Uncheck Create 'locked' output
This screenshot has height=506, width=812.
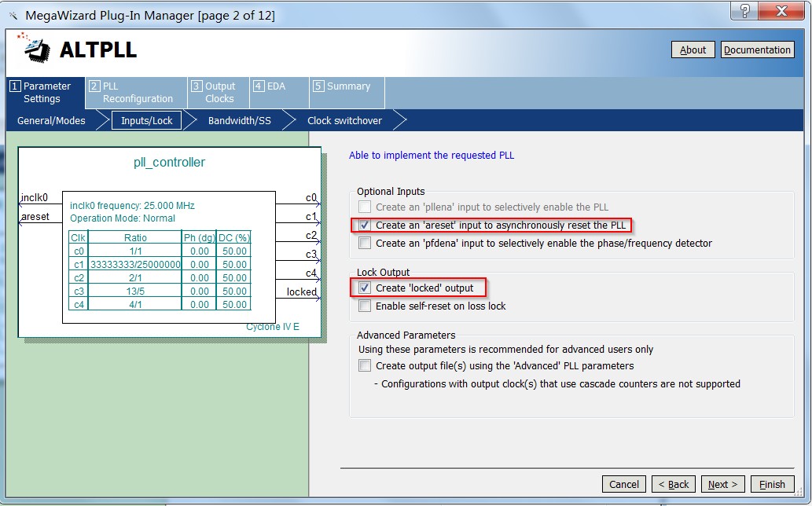click(x=365, y=288)
